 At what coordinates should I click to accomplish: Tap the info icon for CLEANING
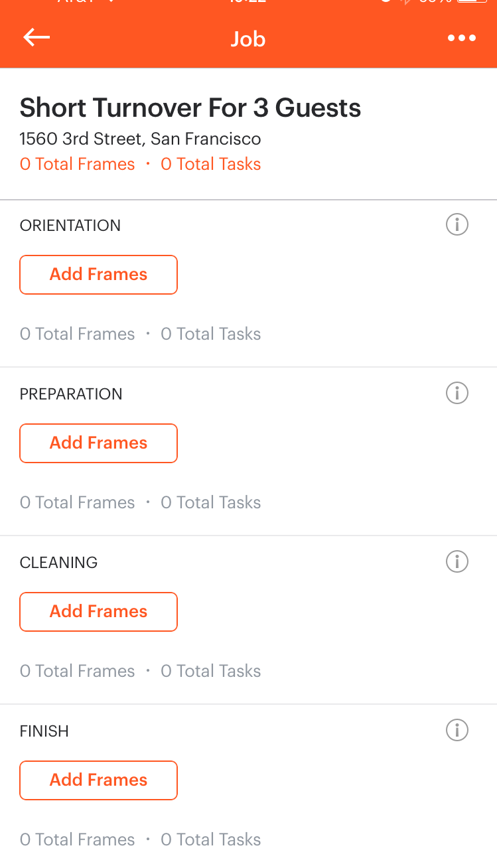[457, 562]
